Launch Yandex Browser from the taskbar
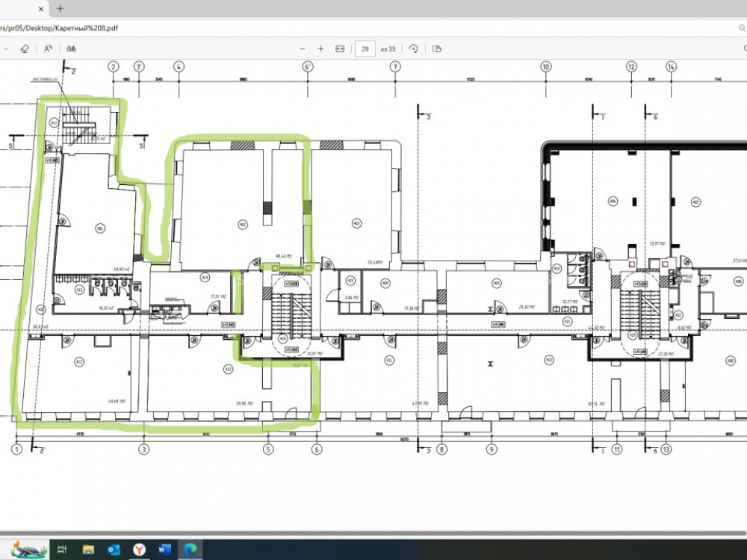This screenshot has height=560, width=747. (x=140, y=550)
